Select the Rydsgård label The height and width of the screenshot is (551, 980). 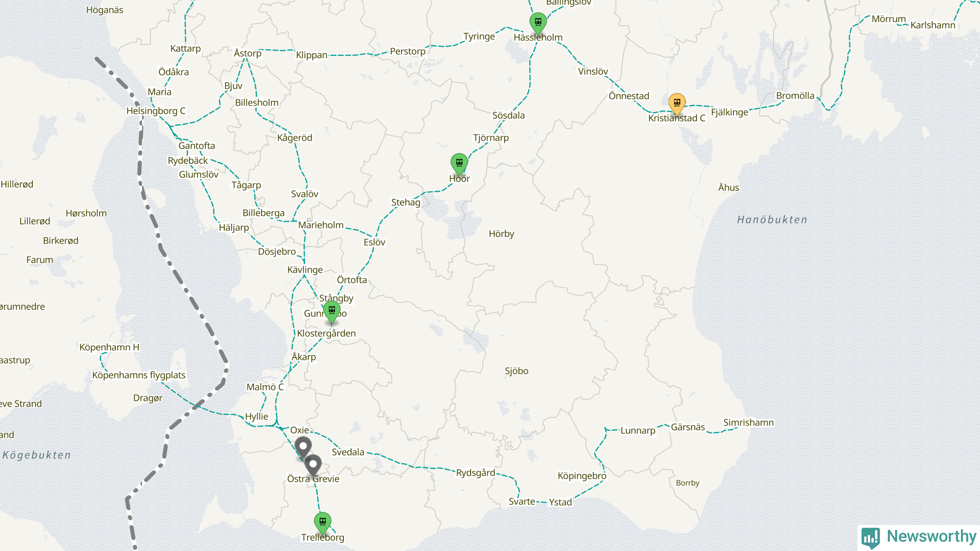[475, 473]
